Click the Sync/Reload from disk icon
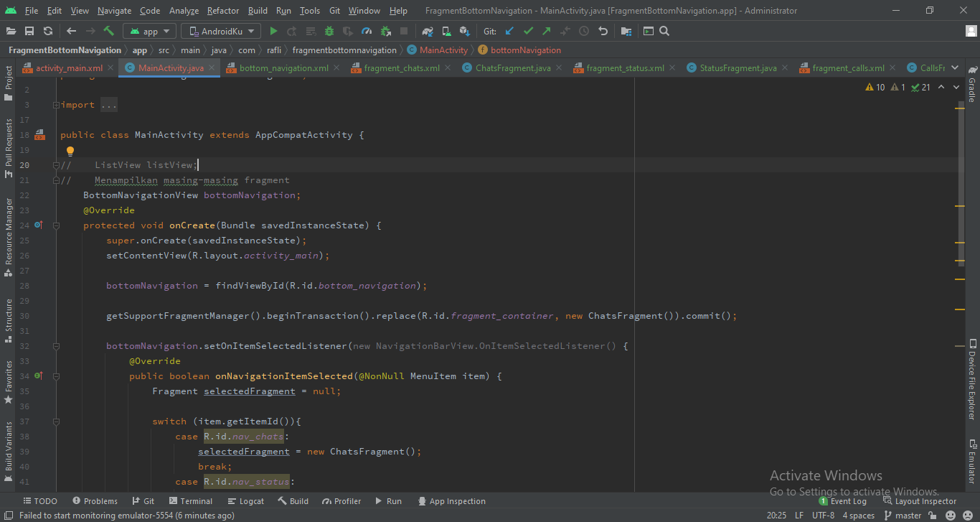This screenshot has width=980, height=522. coord(48,31)
